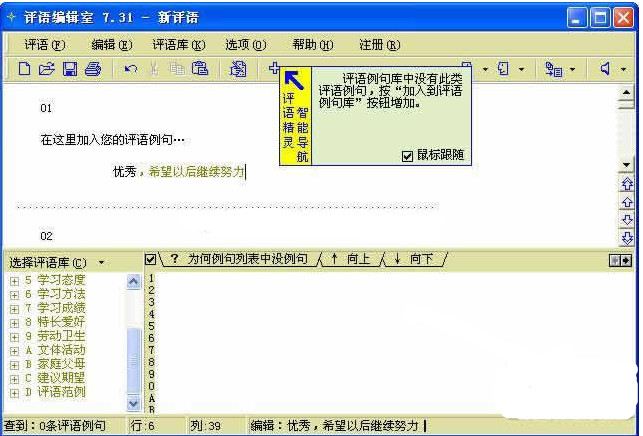Click the page icon left of speaker group

[x=503, y=68]
